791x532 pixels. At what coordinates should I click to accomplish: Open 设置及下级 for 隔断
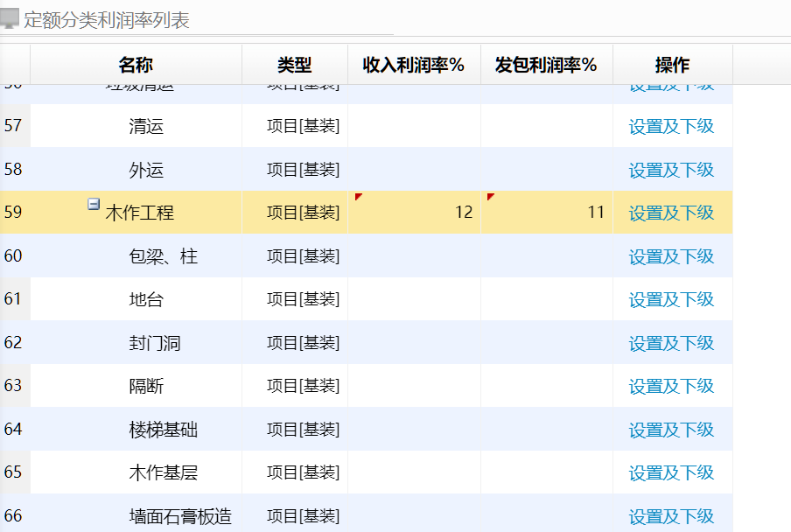click(672, 386)
